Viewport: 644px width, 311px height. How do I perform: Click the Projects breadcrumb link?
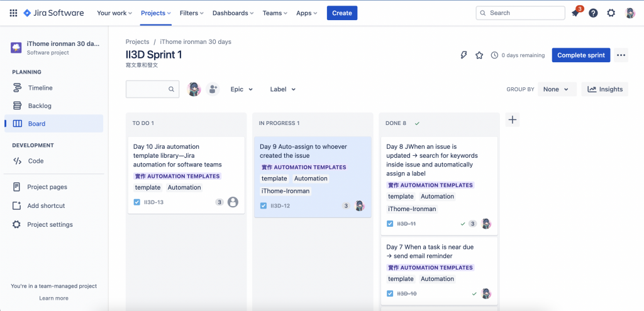[x=138, y=42]
